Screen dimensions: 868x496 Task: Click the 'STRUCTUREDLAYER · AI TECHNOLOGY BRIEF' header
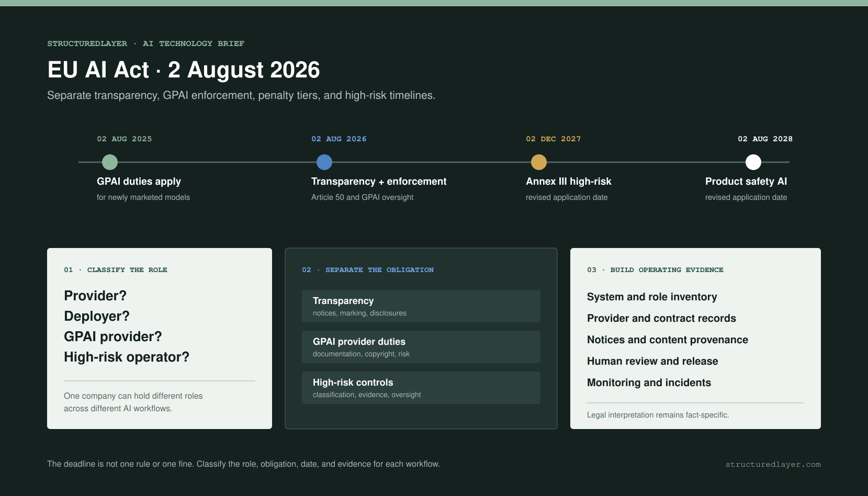tap(146, 44)
